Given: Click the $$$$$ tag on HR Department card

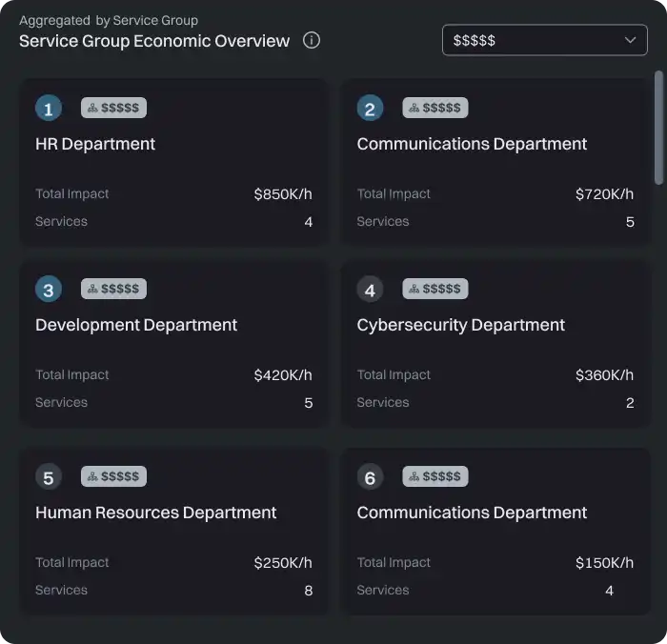Looking at the screenshot, I should [113, 108].
